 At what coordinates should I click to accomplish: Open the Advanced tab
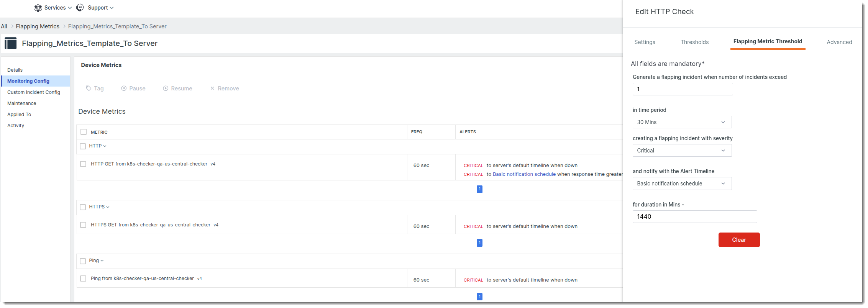[839, 42]
